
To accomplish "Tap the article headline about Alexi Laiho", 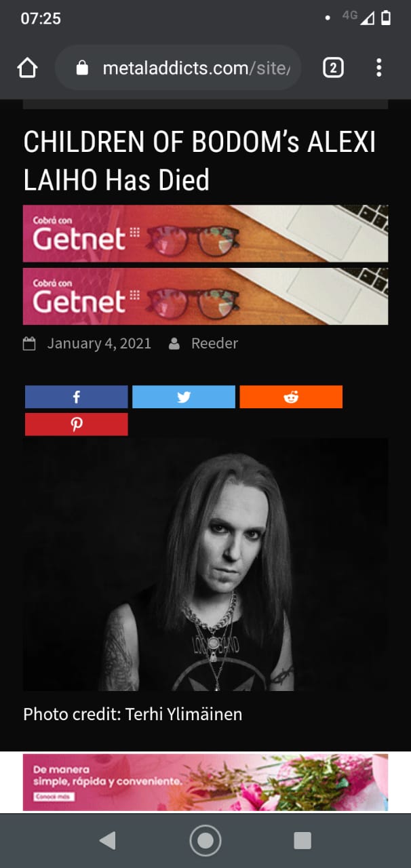I will [199, 161].
